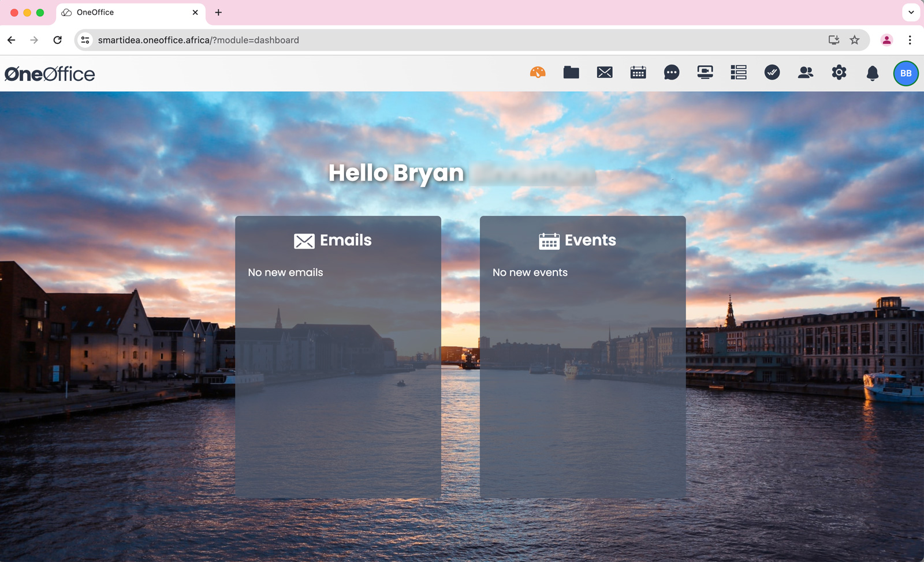The image size is (924, 562).
Task: Expand the tab search dropdown arrow
Action: click(911, 12)
